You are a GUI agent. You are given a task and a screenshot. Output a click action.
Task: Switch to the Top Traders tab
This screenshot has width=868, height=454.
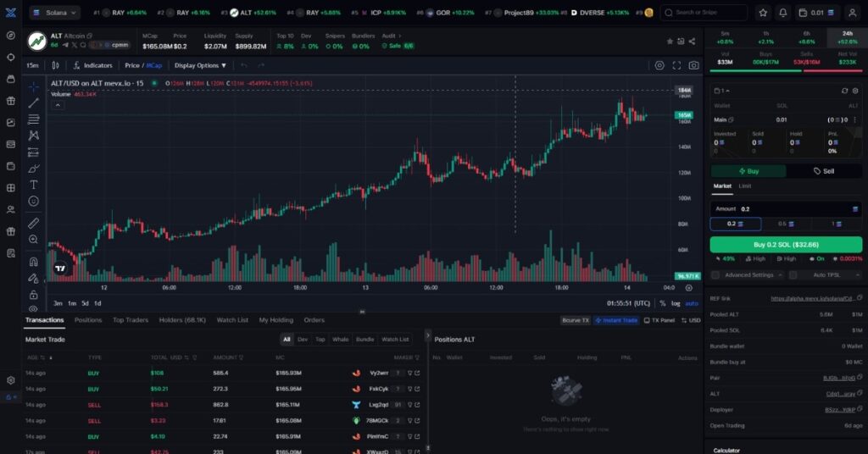(131, 320)
